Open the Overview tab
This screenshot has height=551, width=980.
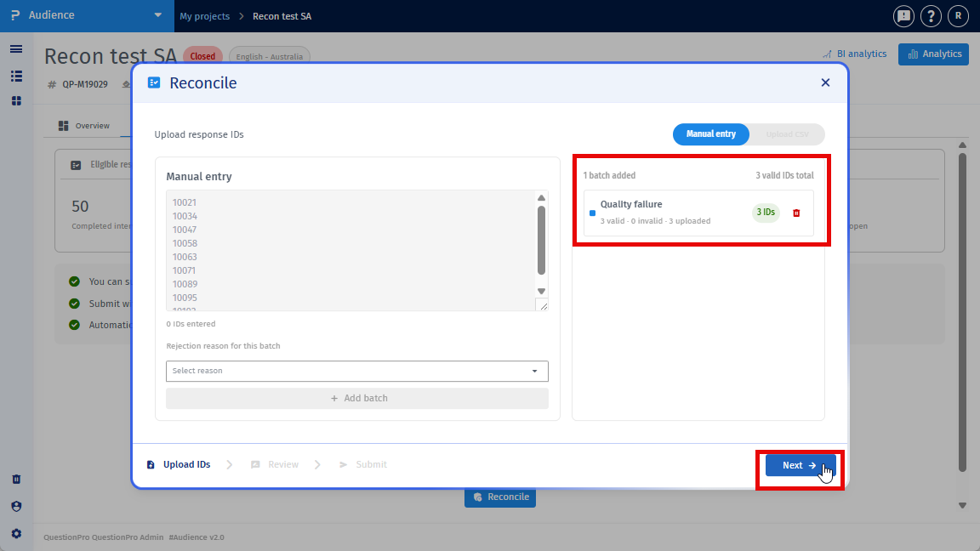coord(84,126)
